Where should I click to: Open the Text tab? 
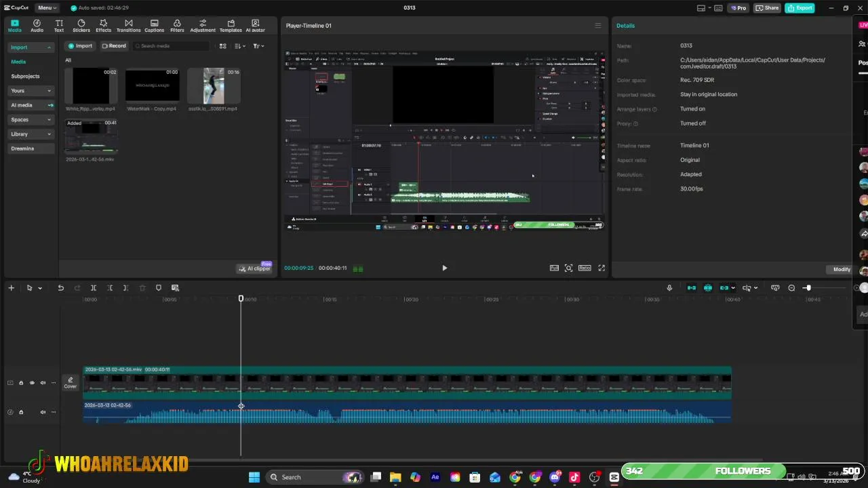tap(59, 26)
